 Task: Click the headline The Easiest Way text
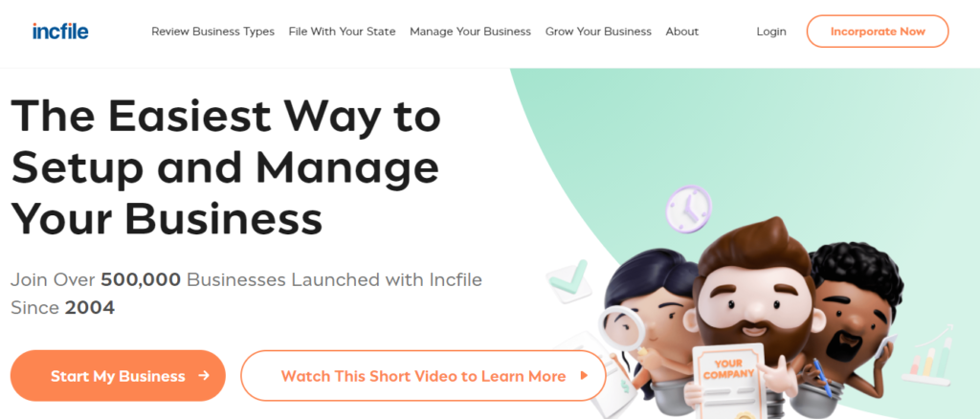coord(226,119)
